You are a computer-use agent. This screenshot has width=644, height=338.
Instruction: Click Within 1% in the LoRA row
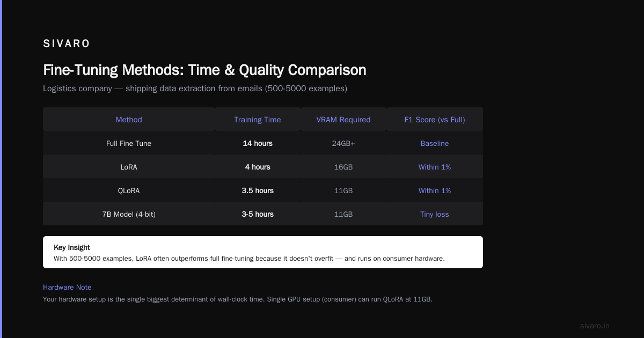point(435,167)
